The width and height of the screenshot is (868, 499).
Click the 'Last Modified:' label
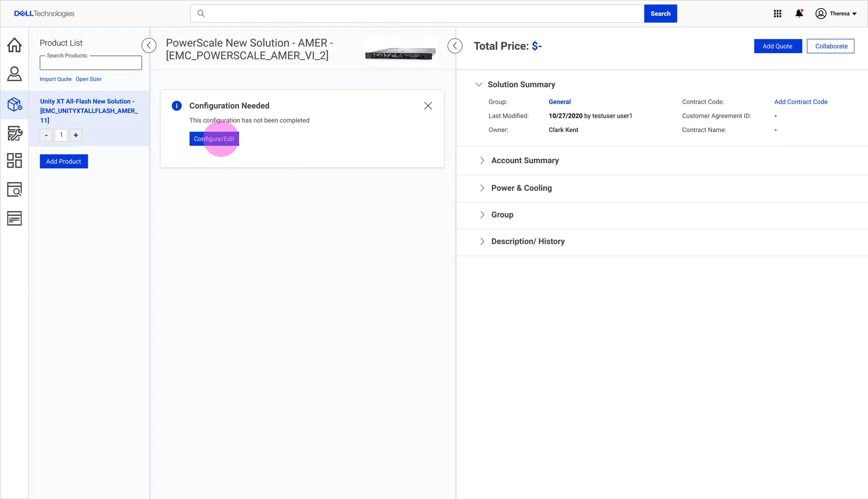tap(508, 116)
